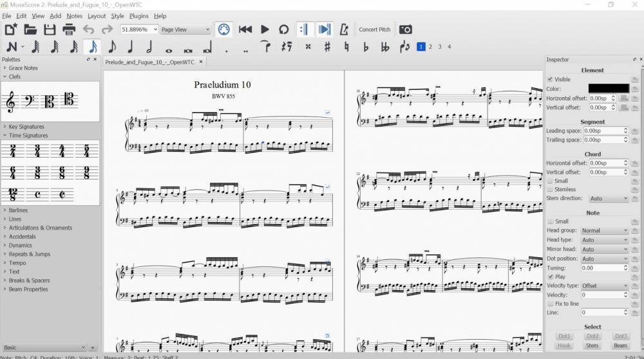Save the current score

[50, 30]
